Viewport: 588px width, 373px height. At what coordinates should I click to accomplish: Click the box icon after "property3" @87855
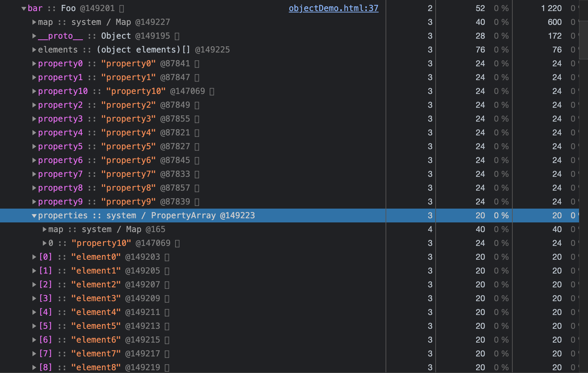197,119
